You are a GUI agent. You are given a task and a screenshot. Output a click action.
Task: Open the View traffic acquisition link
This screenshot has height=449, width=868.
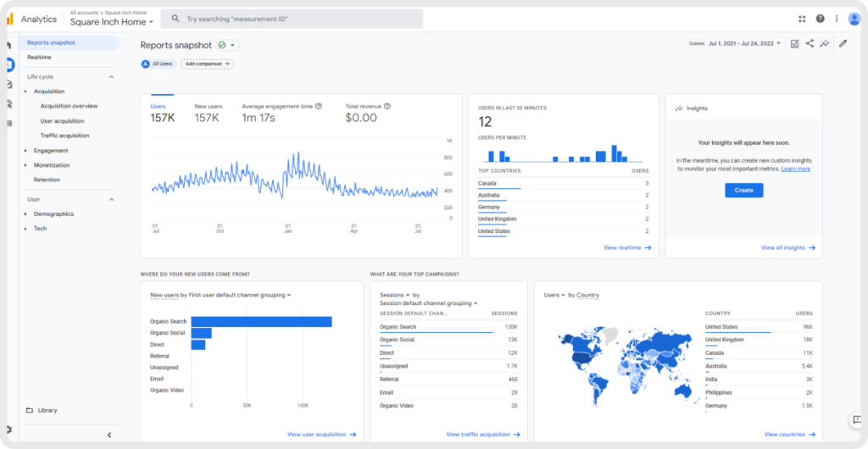(483, 435)
